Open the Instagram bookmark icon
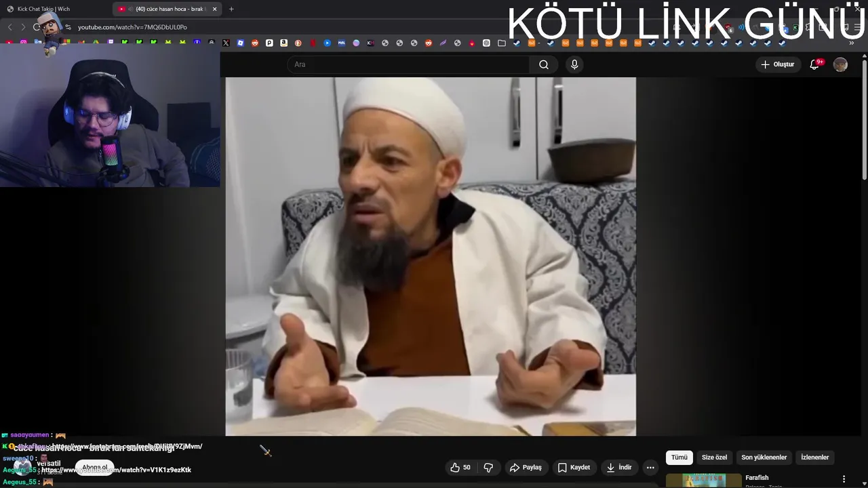This screenshot has height=488, width=868. coord(24,43)
